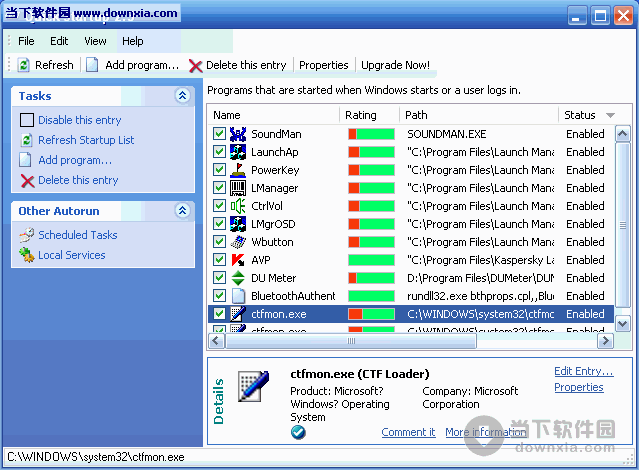
Task: Click the Scheduled Tasks icon in sidebar
Action: point(27,235)
